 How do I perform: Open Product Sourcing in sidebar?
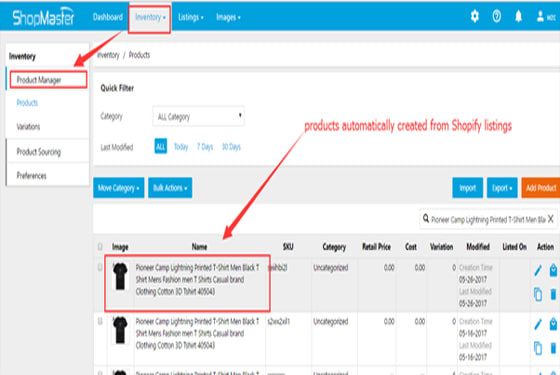point(39,152)
